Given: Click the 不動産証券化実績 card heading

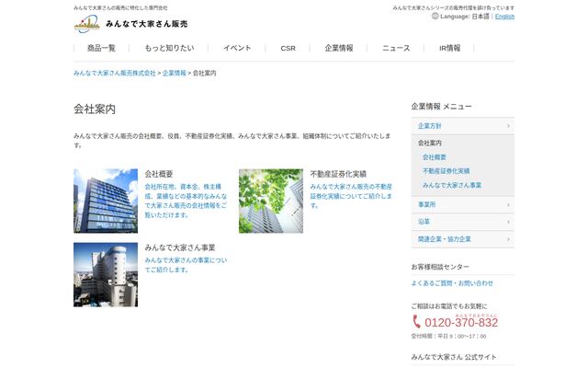Looking at the screenshot, I should pos(338,174).
